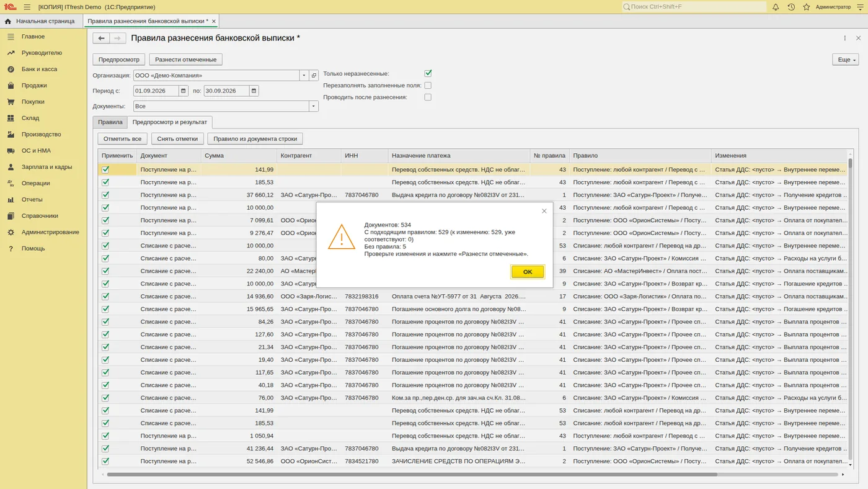Sort by the Сумма column header

coord(239,156)
